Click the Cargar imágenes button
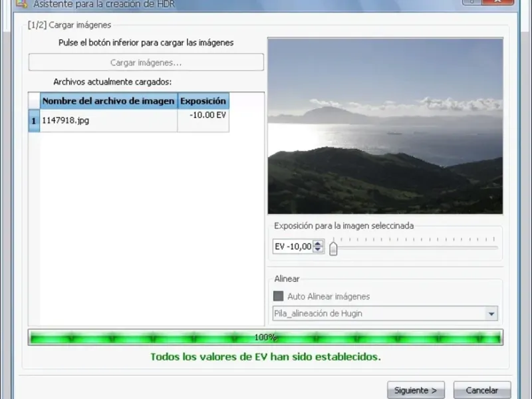The height and width of the screenshot is (399, 532). (146, 63)
